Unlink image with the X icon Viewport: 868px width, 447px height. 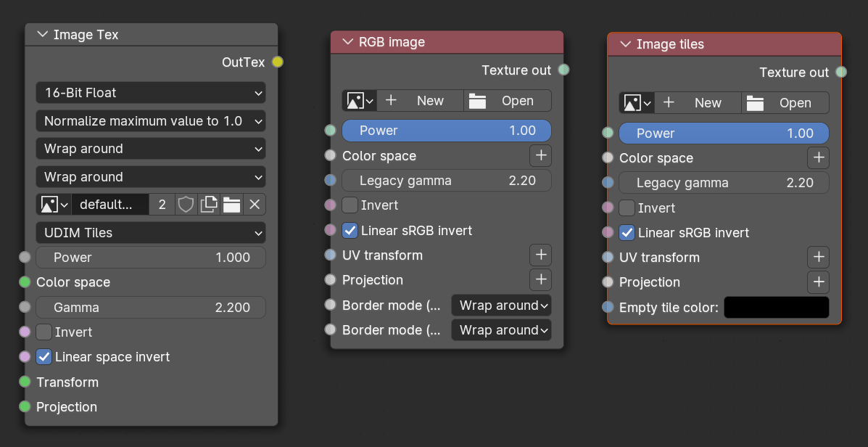click(255, 205)
